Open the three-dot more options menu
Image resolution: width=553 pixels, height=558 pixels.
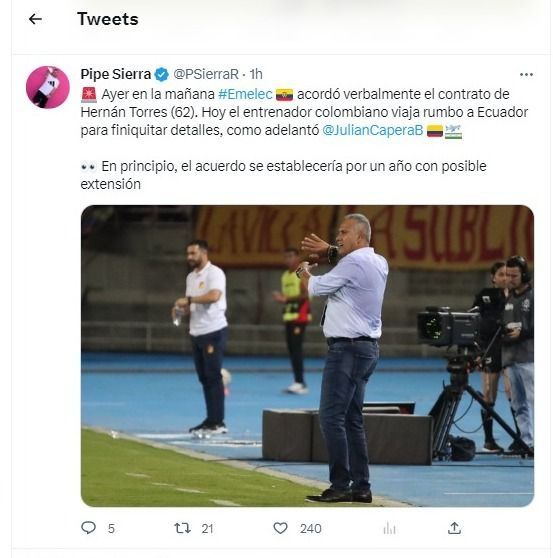click(526, 74)
